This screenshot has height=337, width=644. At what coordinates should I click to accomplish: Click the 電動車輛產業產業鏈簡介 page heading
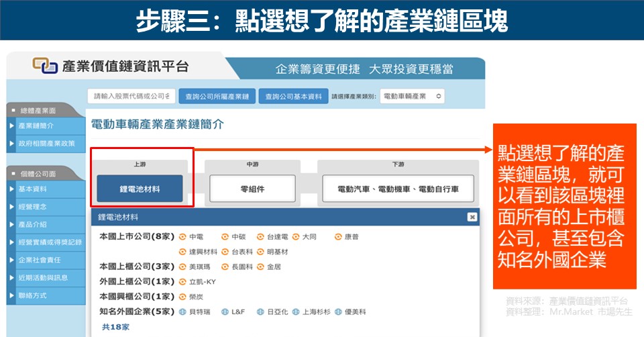click(157, 124)
